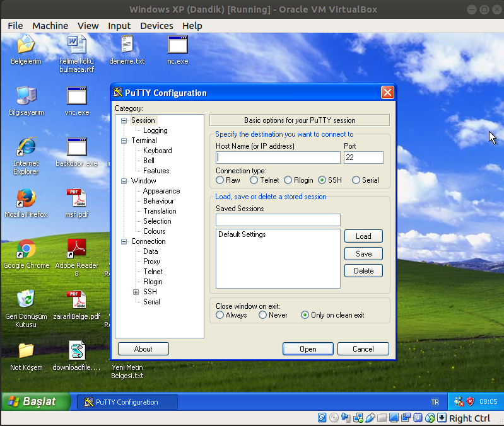The height and width of the screenshot is (426, 504).
Task: Select downloadfile script icon
Action: 77,350
